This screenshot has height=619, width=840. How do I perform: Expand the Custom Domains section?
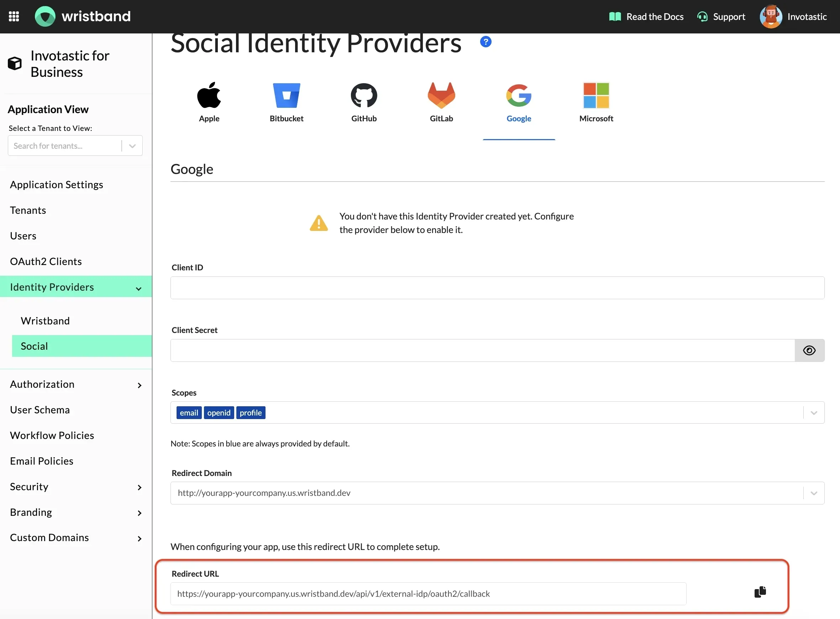pos(76,537)
